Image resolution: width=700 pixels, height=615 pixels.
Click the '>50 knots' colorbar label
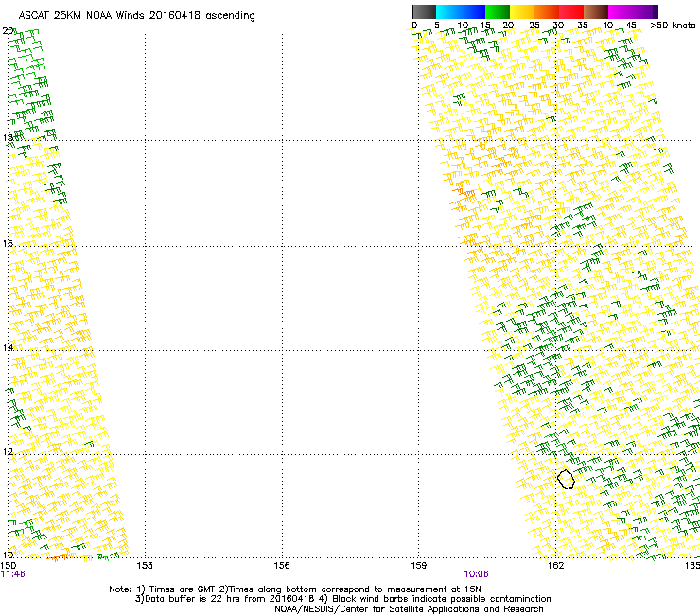(673, 26)
